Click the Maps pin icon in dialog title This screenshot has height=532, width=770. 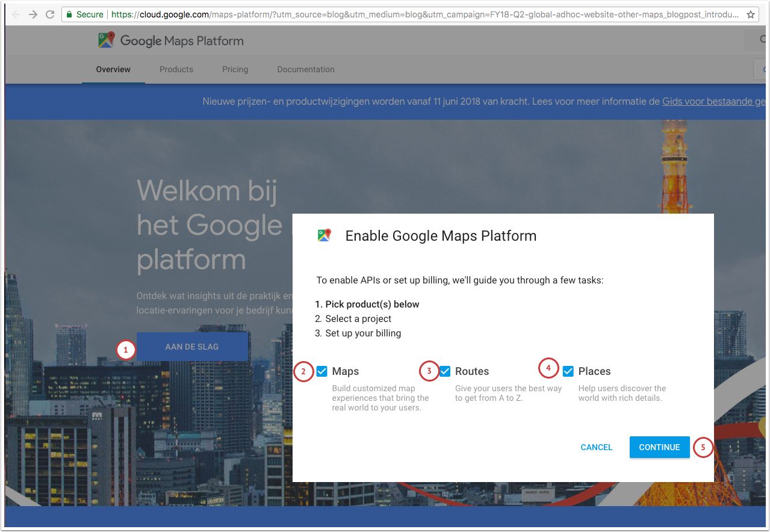(x=324, y=235)
